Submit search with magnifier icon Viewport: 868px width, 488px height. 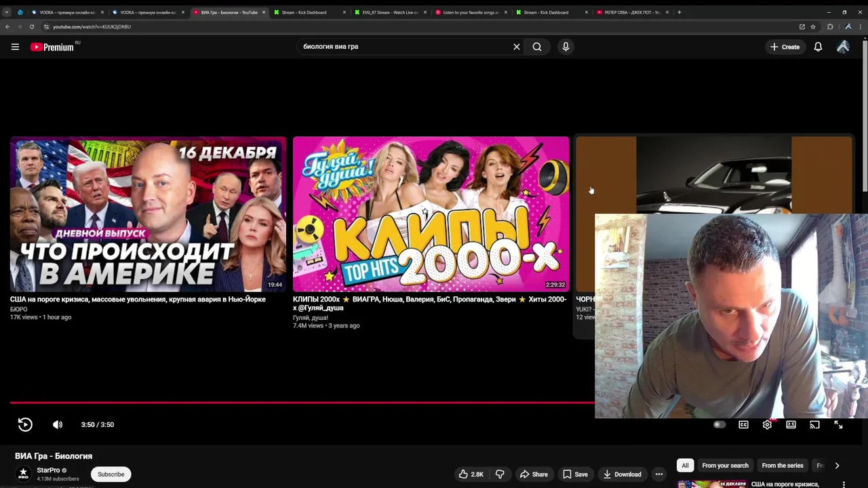tap(537, 47)
